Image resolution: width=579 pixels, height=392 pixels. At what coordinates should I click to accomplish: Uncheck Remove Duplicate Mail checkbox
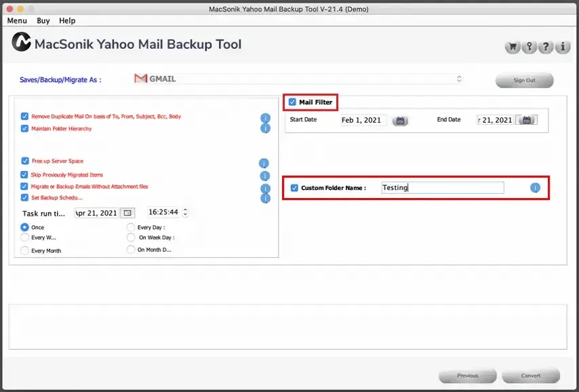24,117
